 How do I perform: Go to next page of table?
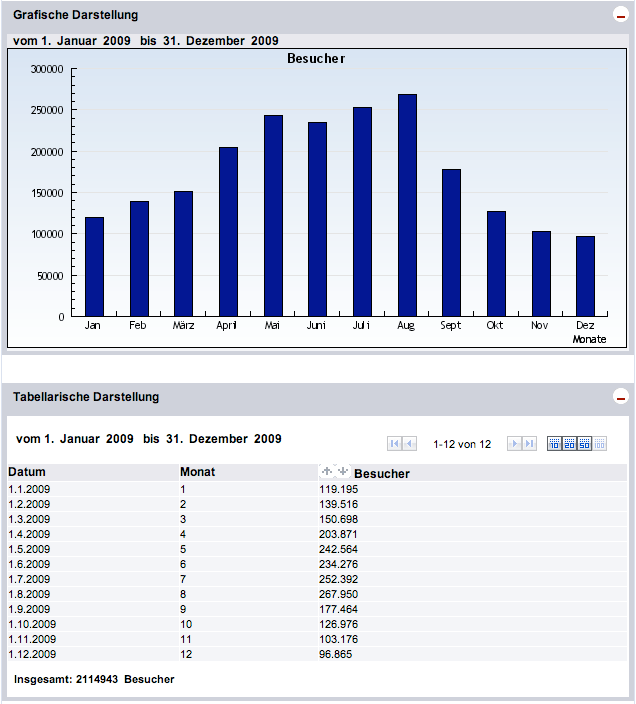[x=514, y=444]
